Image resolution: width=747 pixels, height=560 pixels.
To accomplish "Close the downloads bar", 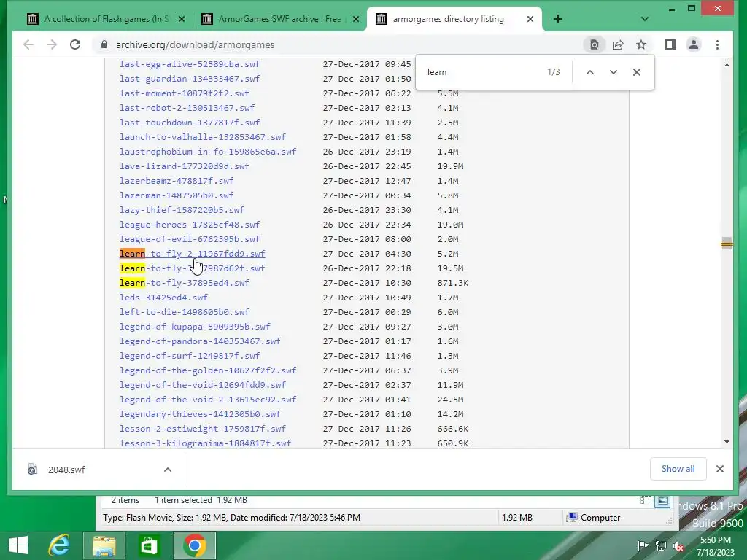I will tap(720, 469).
